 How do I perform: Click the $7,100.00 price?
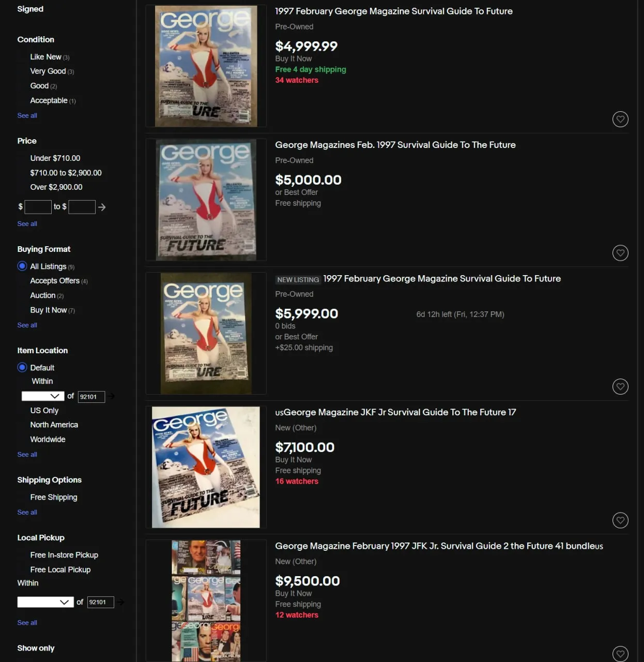click(305, 447)
